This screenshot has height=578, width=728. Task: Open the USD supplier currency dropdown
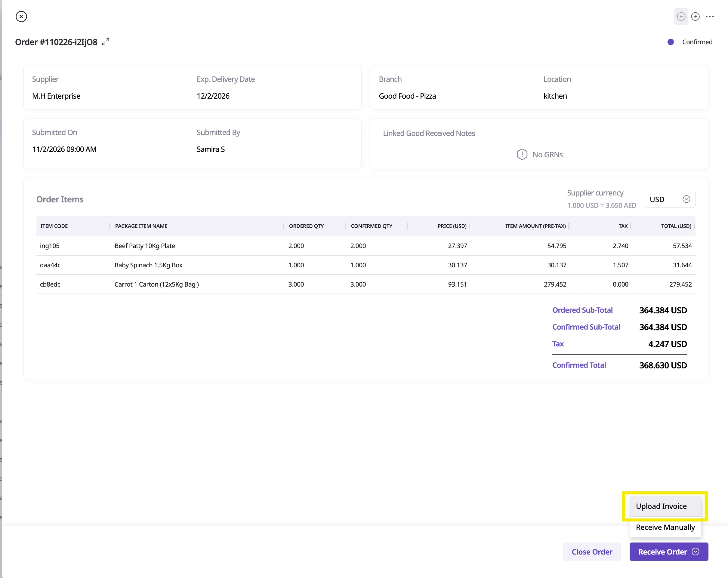670,199
